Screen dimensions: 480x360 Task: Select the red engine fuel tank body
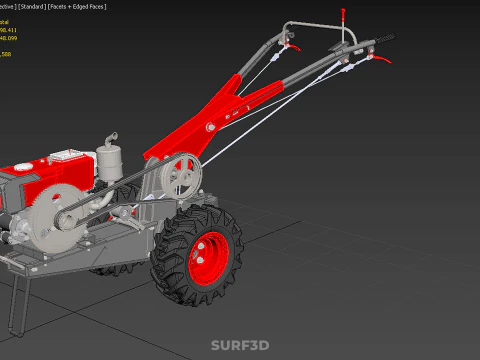click(60, 177)
